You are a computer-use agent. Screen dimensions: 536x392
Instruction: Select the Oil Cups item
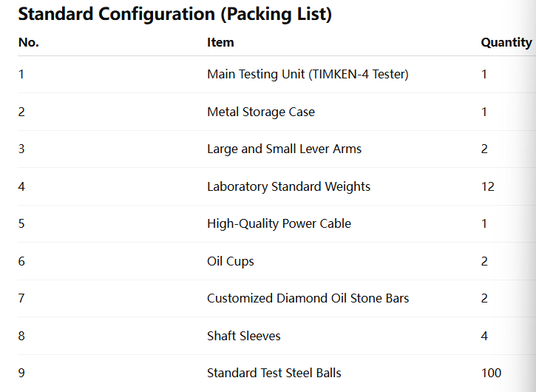click(x=231, y=261)
